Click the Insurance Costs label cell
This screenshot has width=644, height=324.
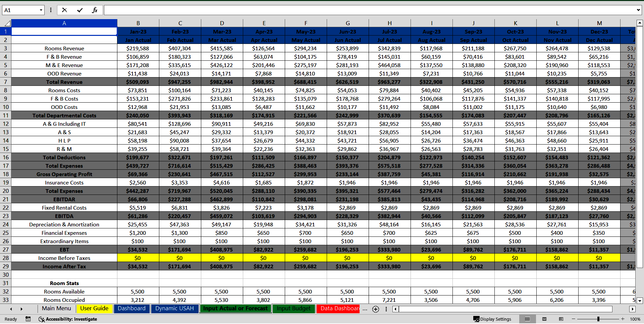64,182
